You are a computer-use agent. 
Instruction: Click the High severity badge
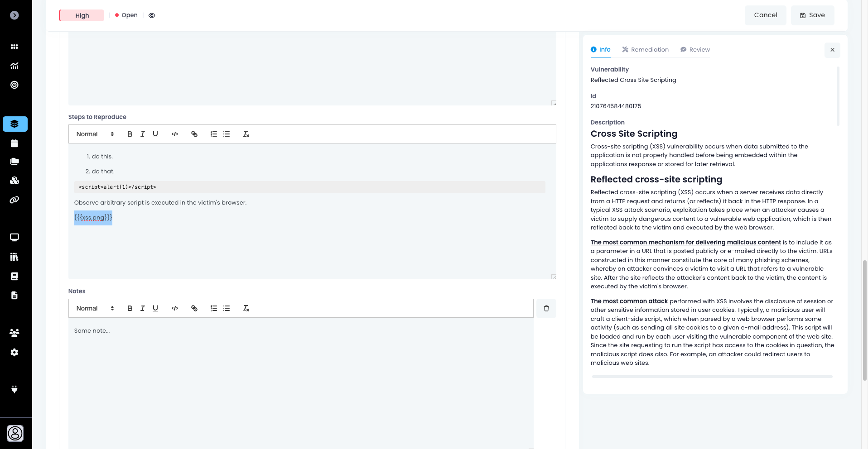click(x=82, y=15)
